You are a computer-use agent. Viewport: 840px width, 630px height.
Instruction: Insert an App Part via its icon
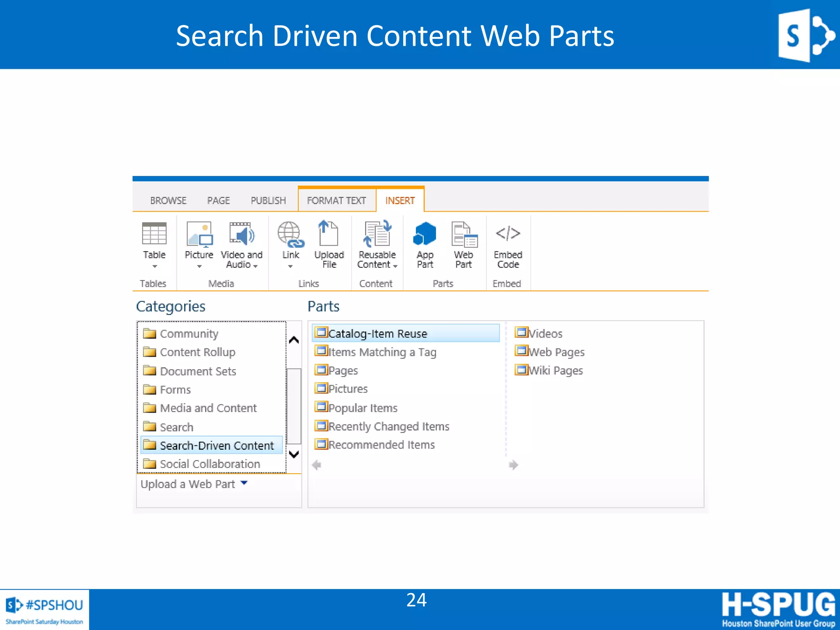[x=425, y=233]
